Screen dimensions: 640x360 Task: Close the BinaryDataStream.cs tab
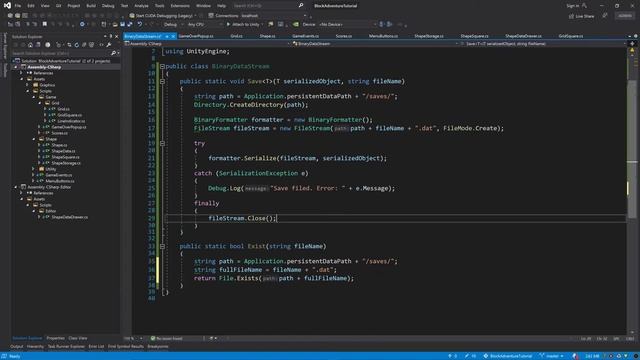[x=173, y=36]
